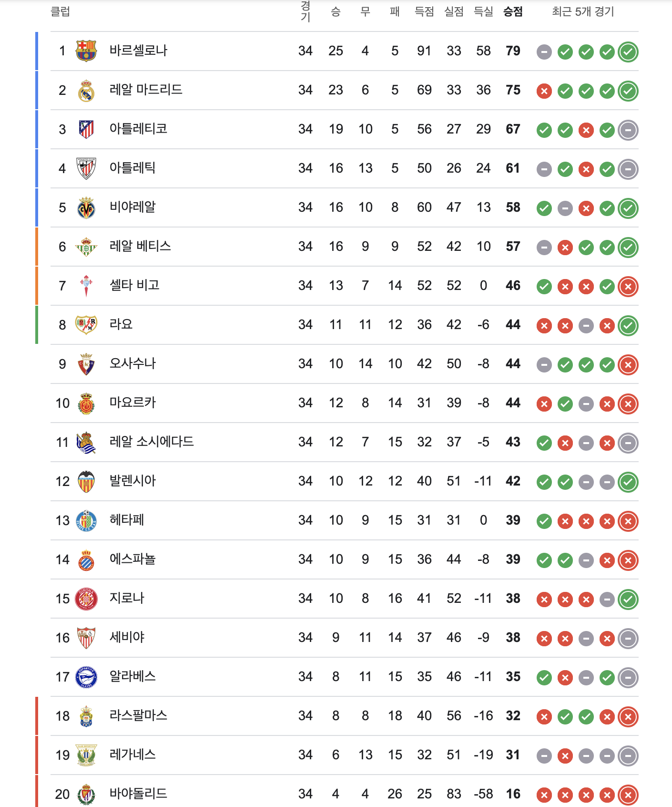The width and height of the screenshot is (672, 807).
Task: Click the Sevilla crest icon
Action: point(86,638)
